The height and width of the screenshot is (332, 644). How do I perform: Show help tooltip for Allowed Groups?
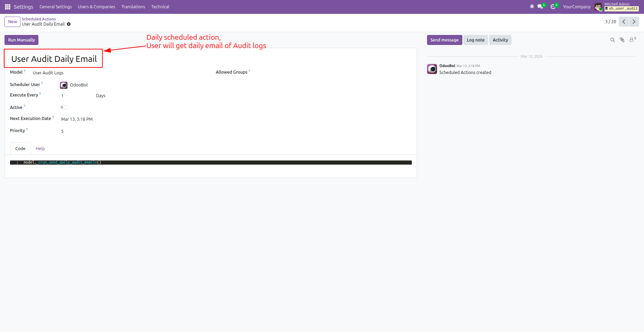[250, 71]
